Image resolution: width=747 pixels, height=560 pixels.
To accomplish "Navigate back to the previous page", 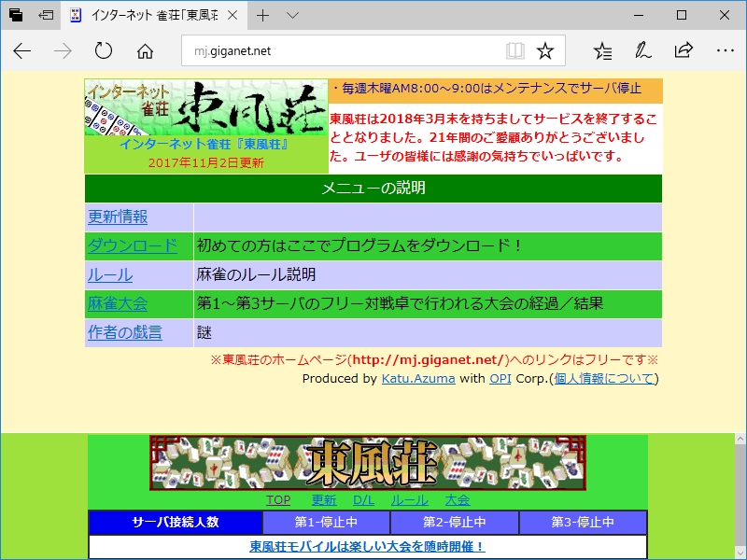I will click(22, 51).
